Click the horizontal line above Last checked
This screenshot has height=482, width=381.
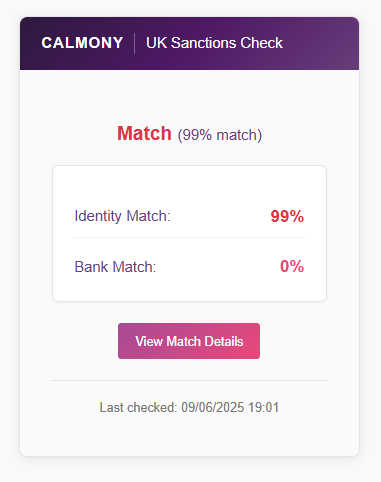pyautogui.click(x=189, y=380)
